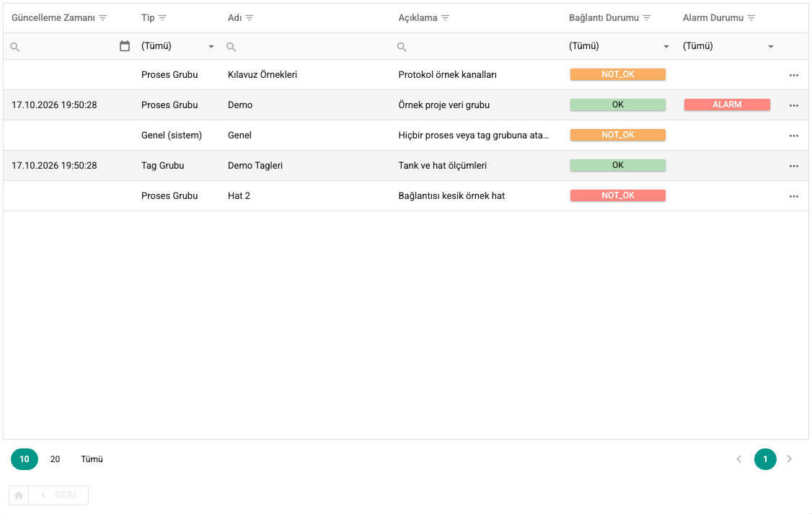Sort by Açıklama column header

click(418, 17)
